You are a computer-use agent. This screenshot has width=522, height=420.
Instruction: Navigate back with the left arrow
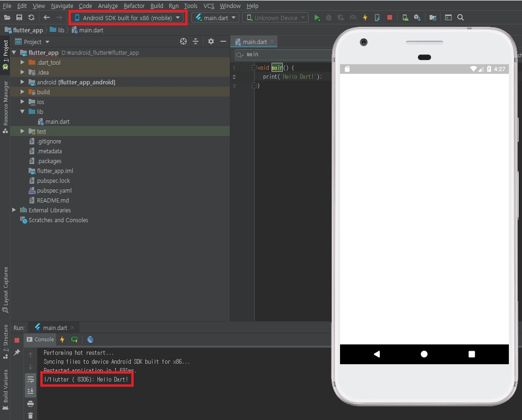point(46,18)
